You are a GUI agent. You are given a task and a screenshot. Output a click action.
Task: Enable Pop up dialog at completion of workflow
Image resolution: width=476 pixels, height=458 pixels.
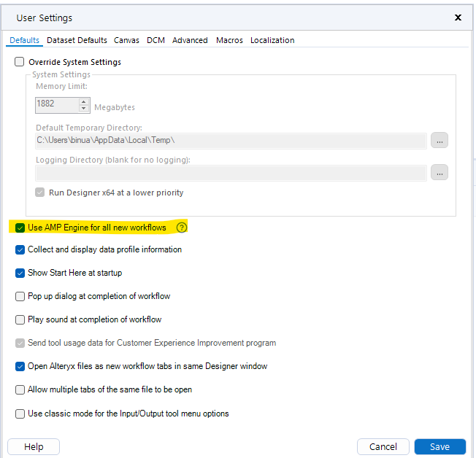click(20, 296)
